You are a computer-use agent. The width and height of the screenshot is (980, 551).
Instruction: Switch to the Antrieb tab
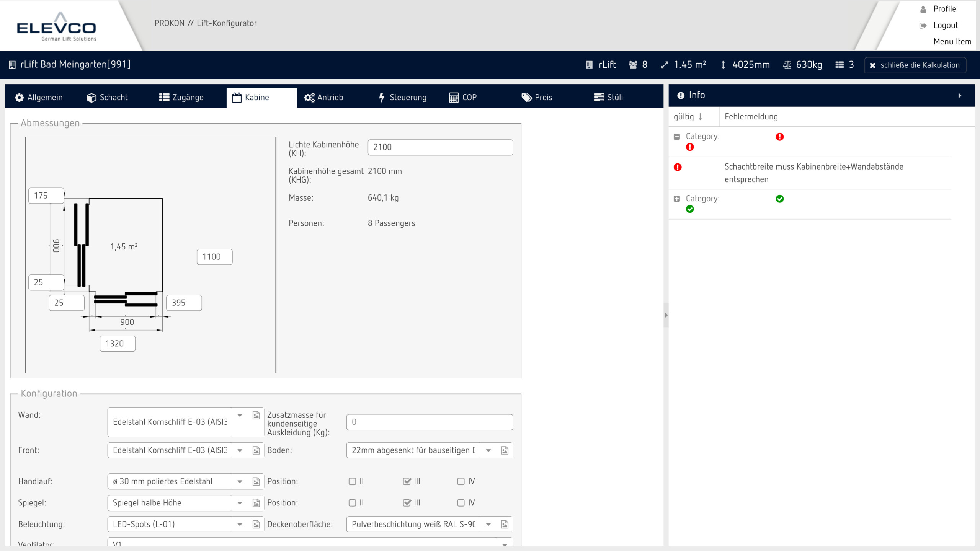(324, 98)
